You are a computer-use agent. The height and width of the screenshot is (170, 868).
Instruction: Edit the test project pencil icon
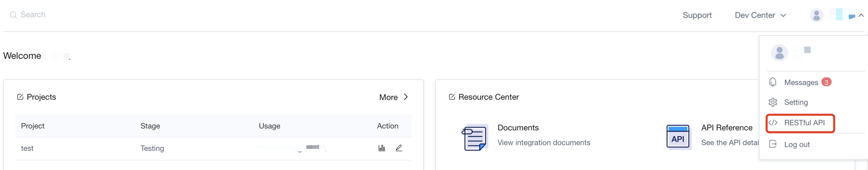click(399, 148)
